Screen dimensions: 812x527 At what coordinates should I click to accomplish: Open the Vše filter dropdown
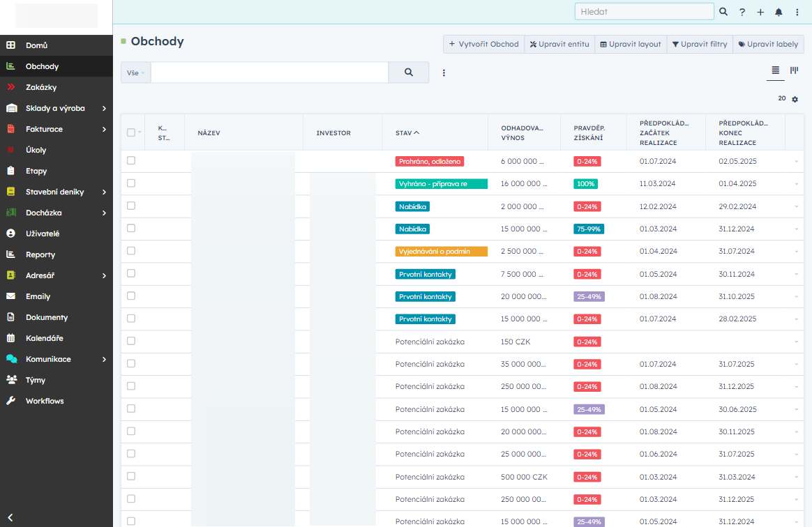pos(136,72)
